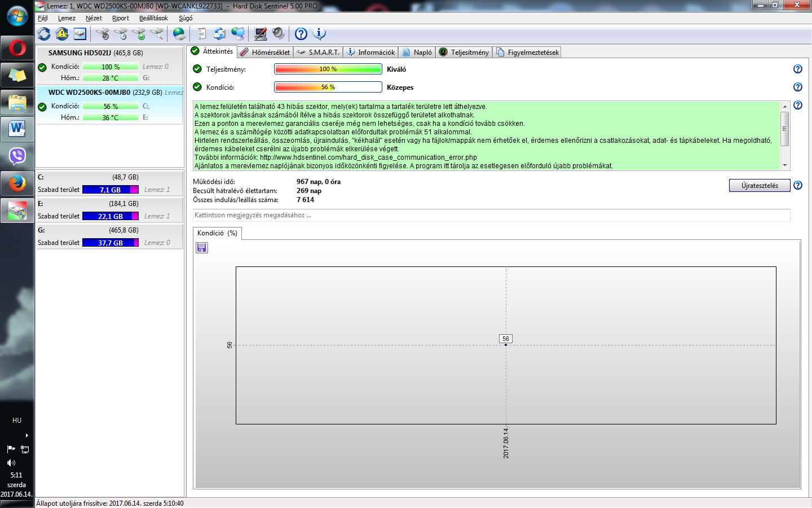Click the disk with green checkmark icon
This screenshot has width=812, height=508.
click(x=139, y=34)
